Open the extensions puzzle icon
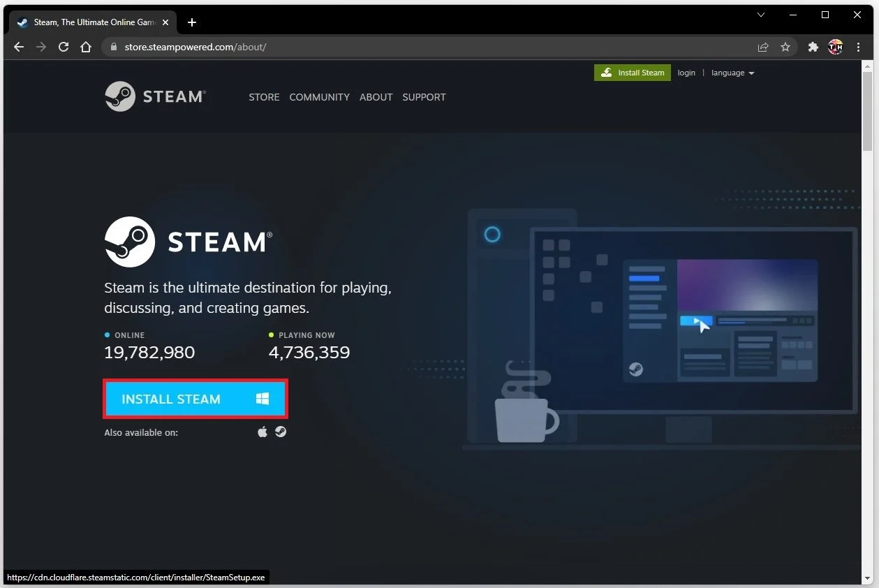This screenshot has height=588, width=879. coord(813,47)
